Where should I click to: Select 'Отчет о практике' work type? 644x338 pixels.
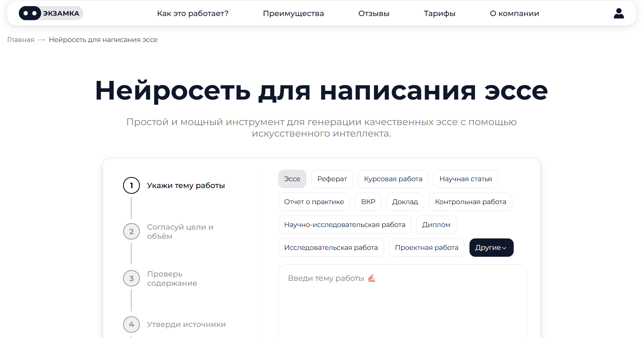pos(314,202)
